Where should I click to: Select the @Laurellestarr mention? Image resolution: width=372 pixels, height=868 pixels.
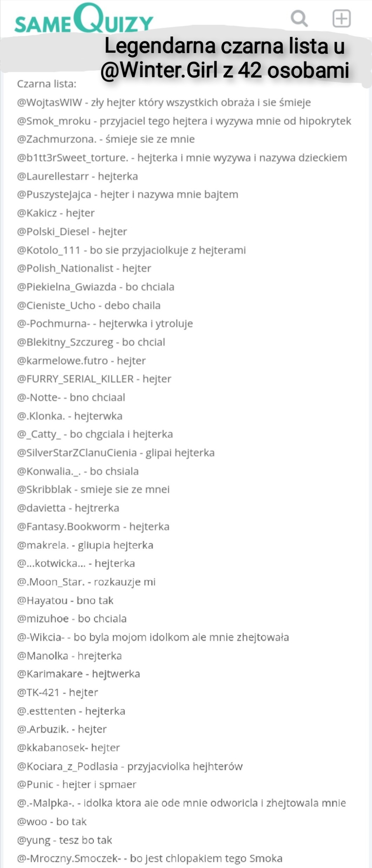click(x=53, y=176)
